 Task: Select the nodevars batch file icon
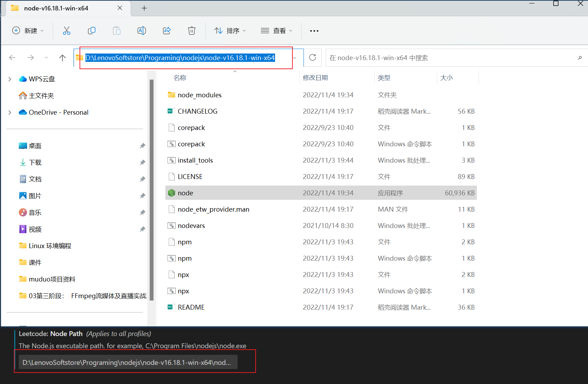172,226
